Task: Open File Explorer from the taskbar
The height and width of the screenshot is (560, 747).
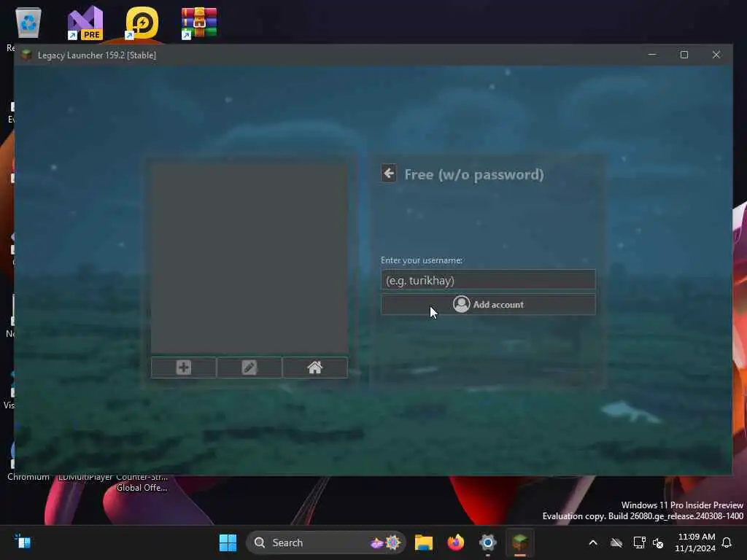Action: [x=424, y=542]
